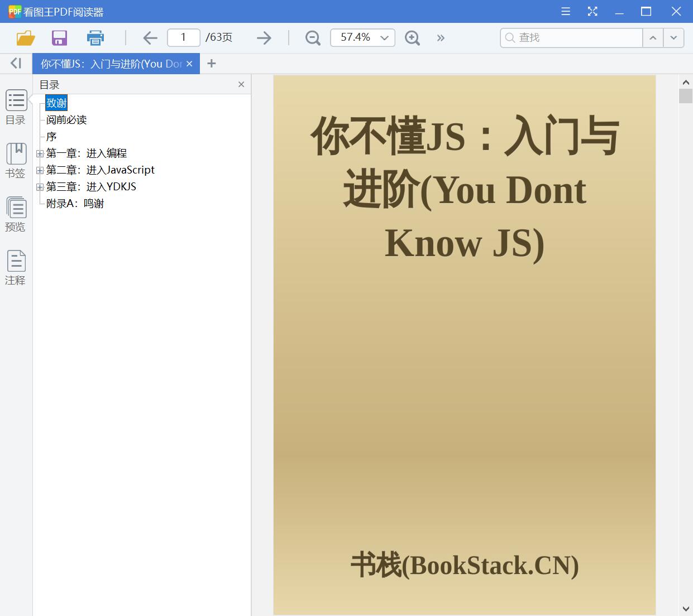This screenshot has height=616, width=693.
Task: Zoom in with the plus magnifier
Action: click(412, 38)
